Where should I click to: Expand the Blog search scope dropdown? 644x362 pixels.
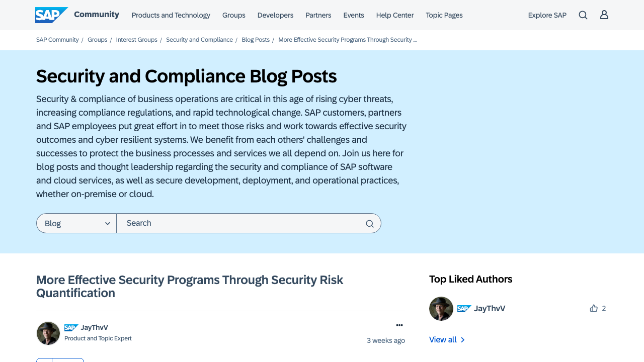(x=76, y=223)
